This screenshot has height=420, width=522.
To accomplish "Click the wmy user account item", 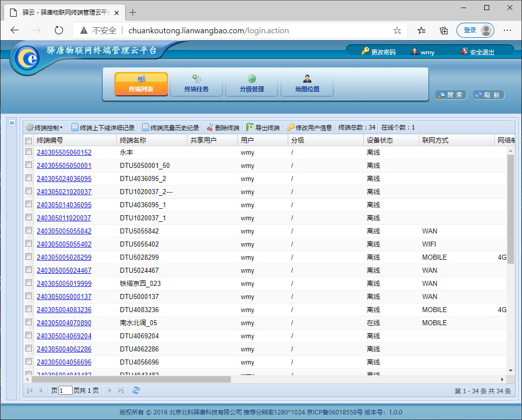I will coord(423,51).
